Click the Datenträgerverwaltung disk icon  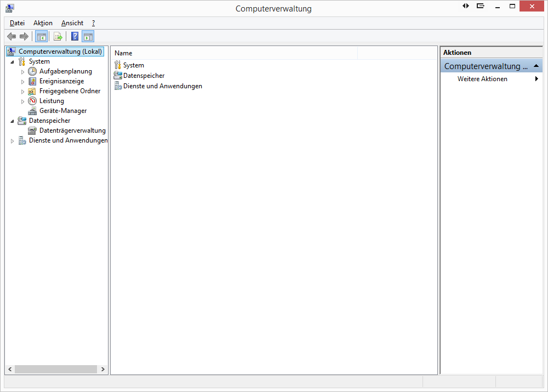click(x=32, y=130)
